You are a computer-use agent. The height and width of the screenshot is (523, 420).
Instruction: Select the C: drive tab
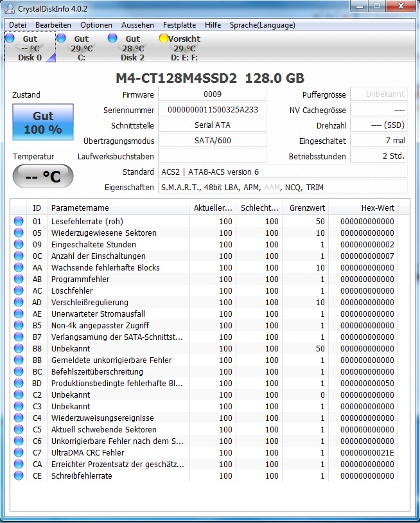coord(82,48)
